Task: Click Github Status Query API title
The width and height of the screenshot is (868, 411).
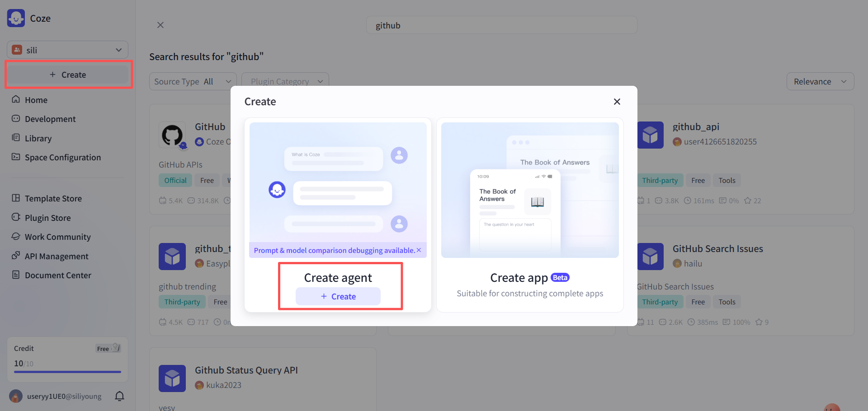Action: pos(246,370)
